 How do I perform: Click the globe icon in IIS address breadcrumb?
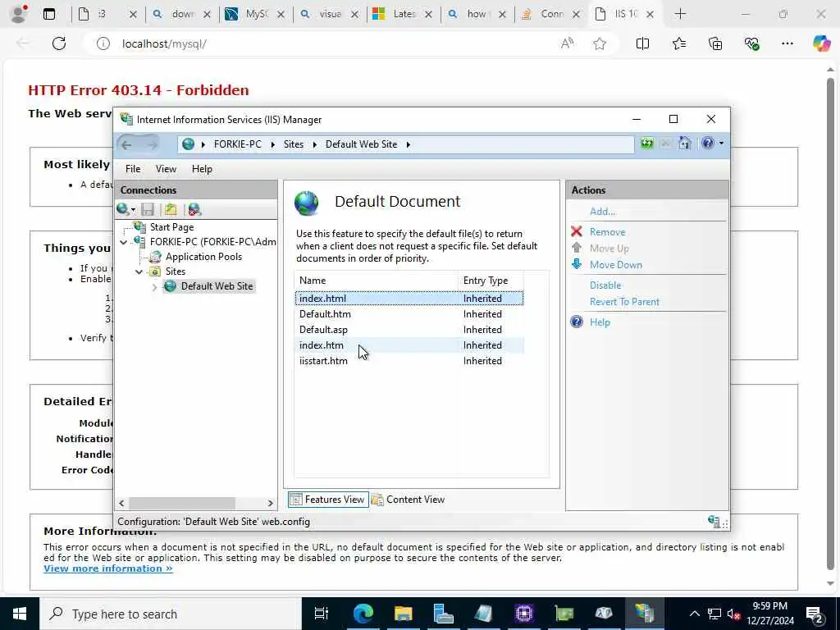pos(188,144)
